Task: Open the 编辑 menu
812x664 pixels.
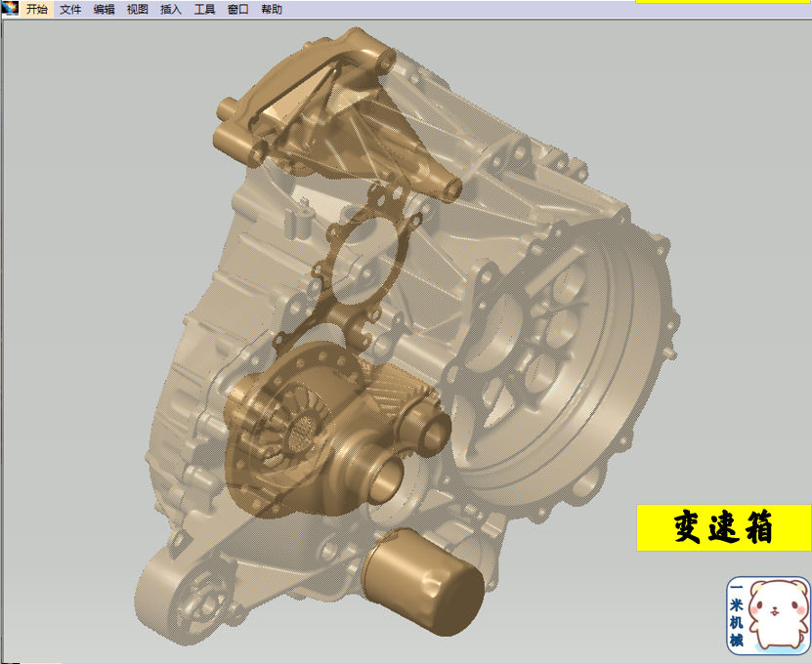Action: pyautogui.click(x=104, y=9)
